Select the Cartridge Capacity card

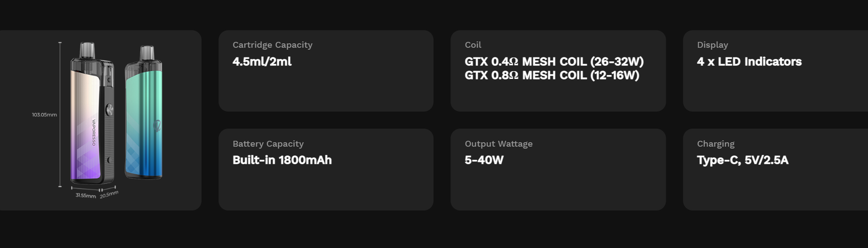click(326, 71)
